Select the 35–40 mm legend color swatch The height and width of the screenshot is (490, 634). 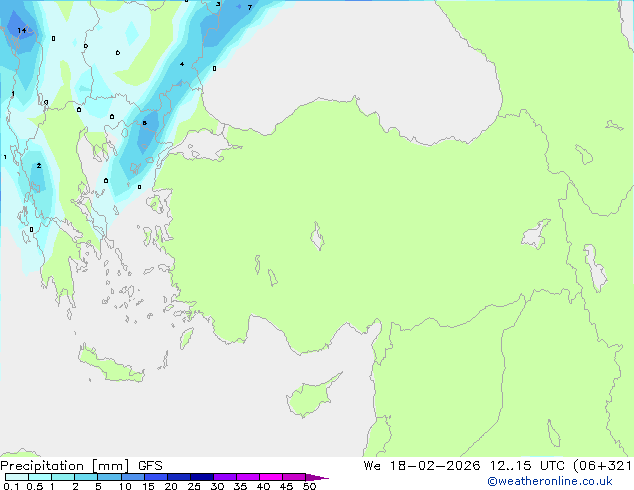(248, 477)
